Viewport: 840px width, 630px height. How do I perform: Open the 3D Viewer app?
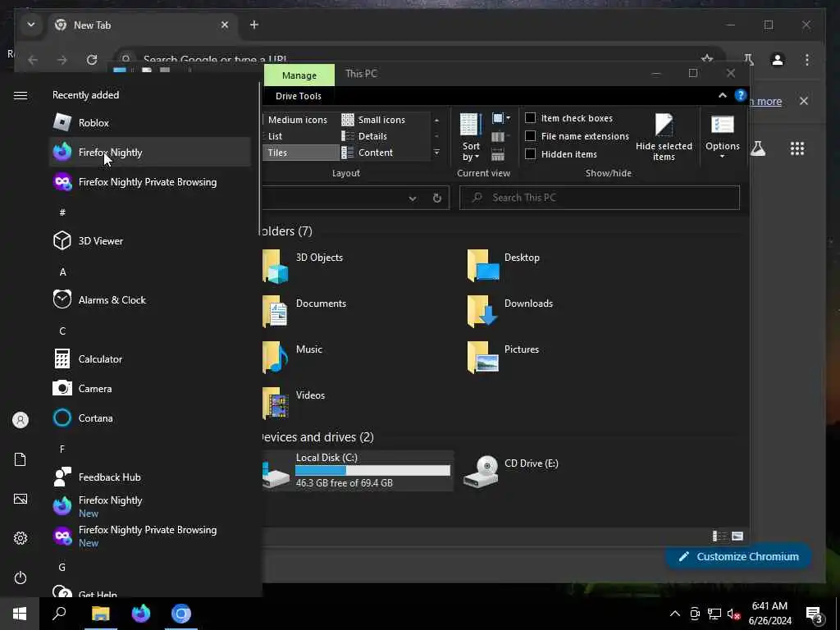(150, 240)
